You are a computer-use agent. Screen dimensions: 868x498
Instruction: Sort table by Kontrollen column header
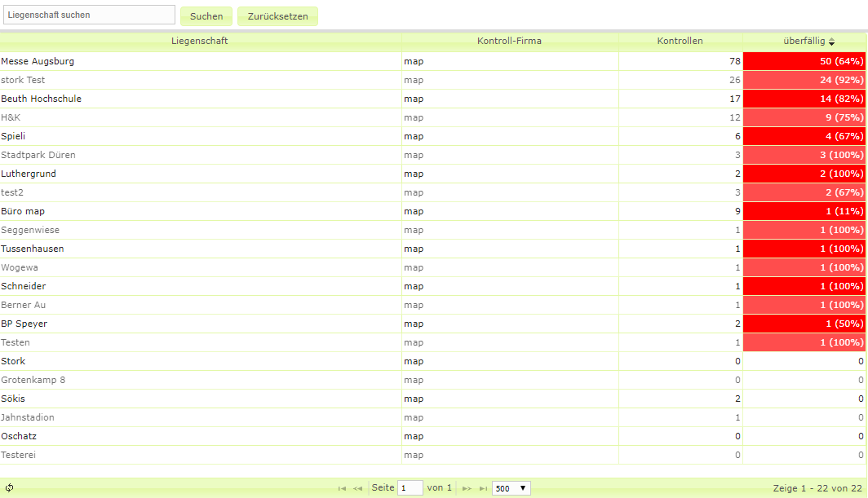(x=680, y=41)
